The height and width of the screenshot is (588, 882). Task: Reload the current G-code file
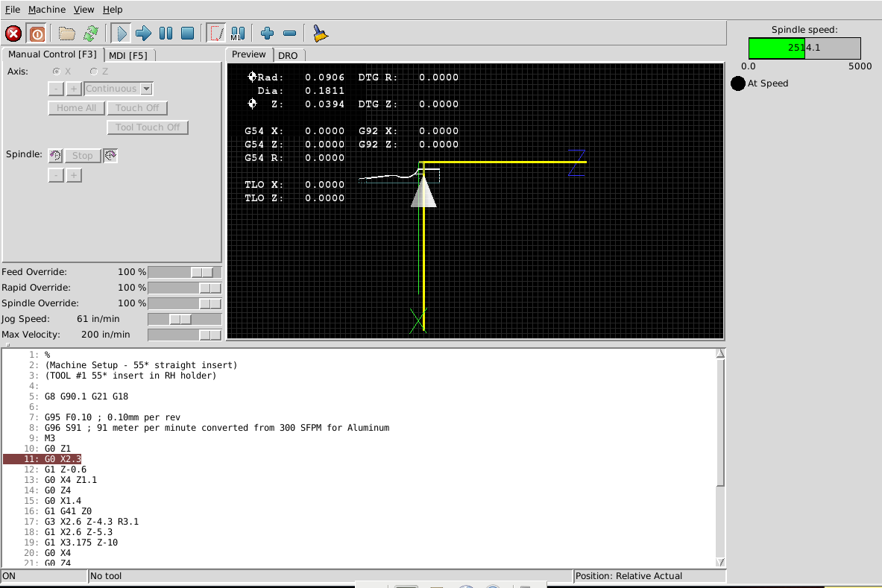click(x=90, y=34)
